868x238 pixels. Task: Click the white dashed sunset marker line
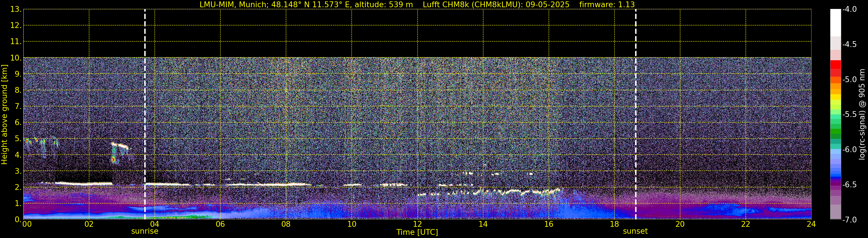(x=636, y=115)
